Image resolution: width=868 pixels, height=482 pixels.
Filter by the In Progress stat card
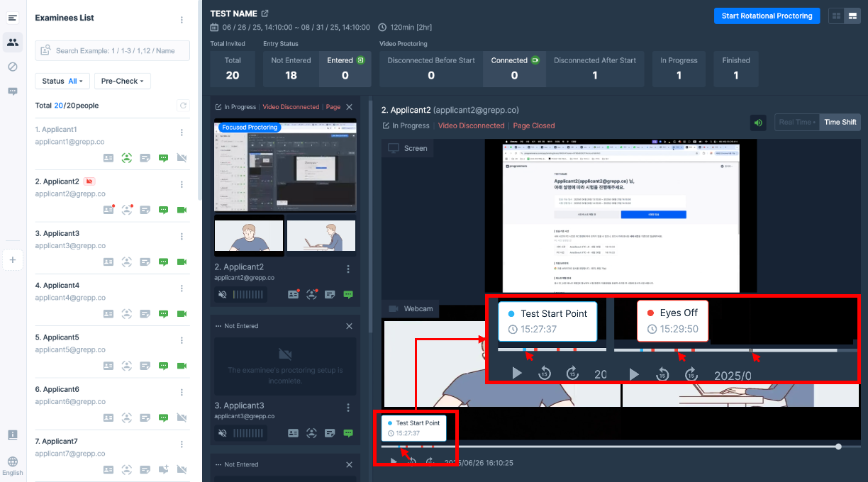click(x=679, y=69)
